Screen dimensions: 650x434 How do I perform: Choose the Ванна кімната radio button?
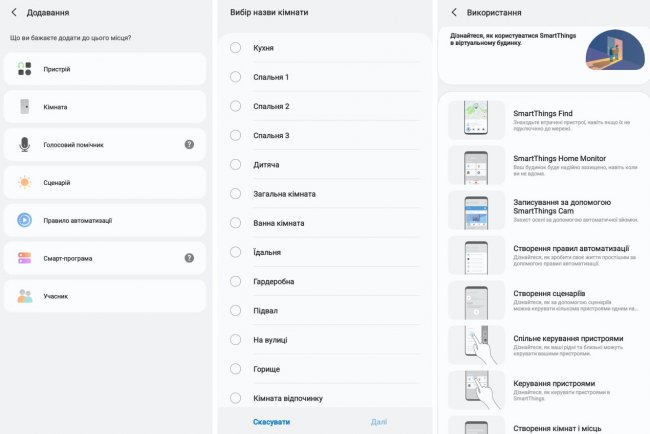tap(236, 223)
